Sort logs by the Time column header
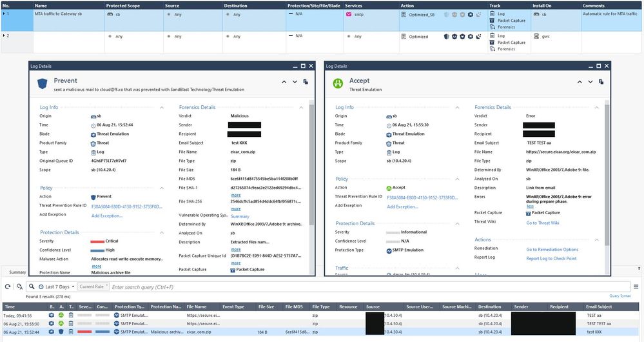The width and height of the screenshot is (644, 342). (24, 307)
